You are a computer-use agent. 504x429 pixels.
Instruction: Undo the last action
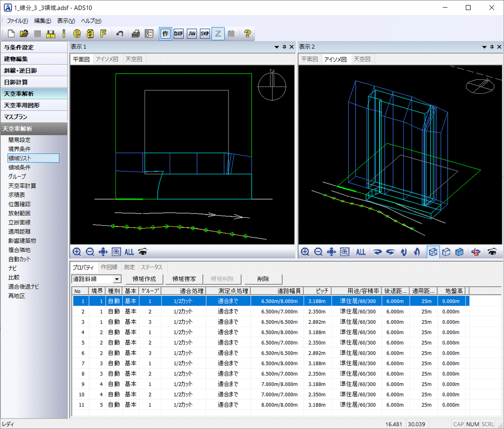tap(120, 34)
